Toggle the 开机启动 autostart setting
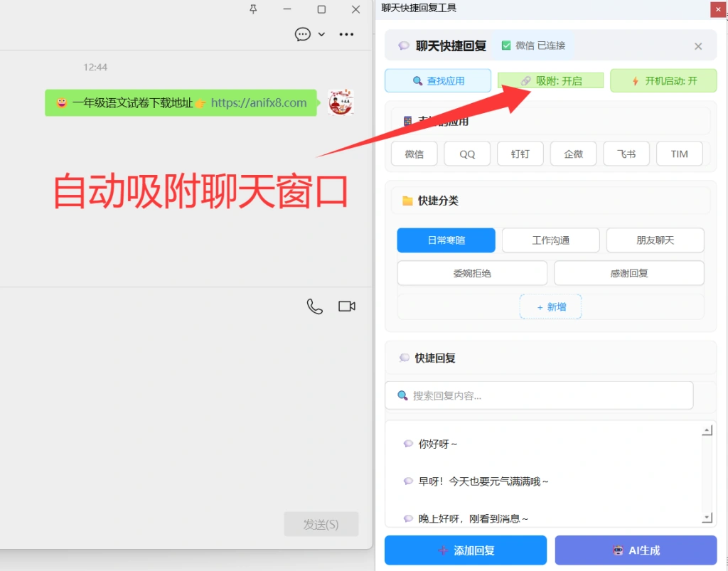Screen dimensions: 728x571 click(x=663, y=80)
